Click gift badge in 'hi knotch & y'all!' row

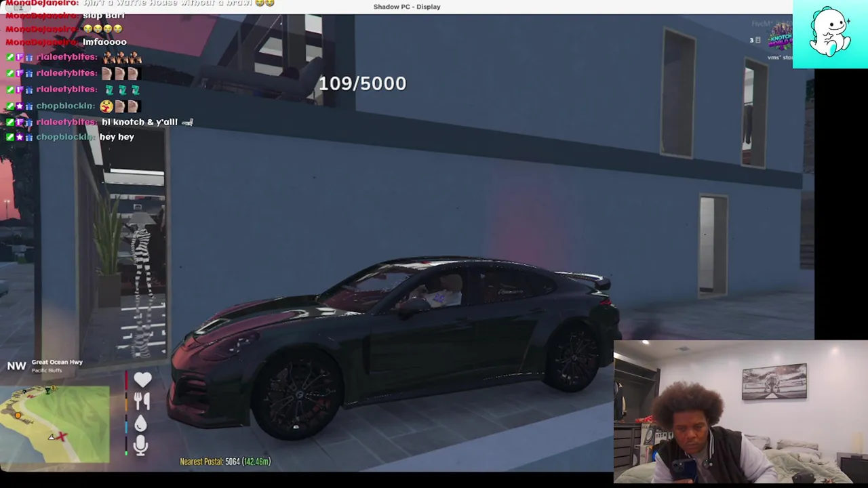(x=29, y=122)
